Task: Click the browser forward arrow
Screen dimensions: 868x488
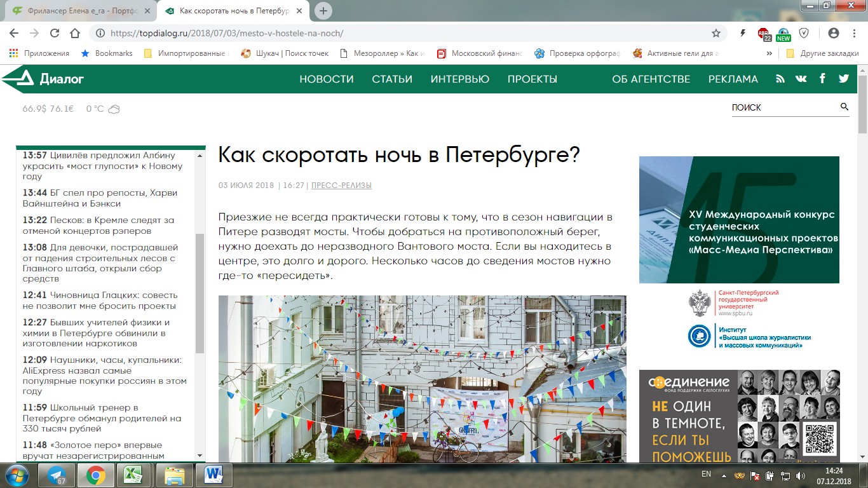Action: tap(34, 33)
